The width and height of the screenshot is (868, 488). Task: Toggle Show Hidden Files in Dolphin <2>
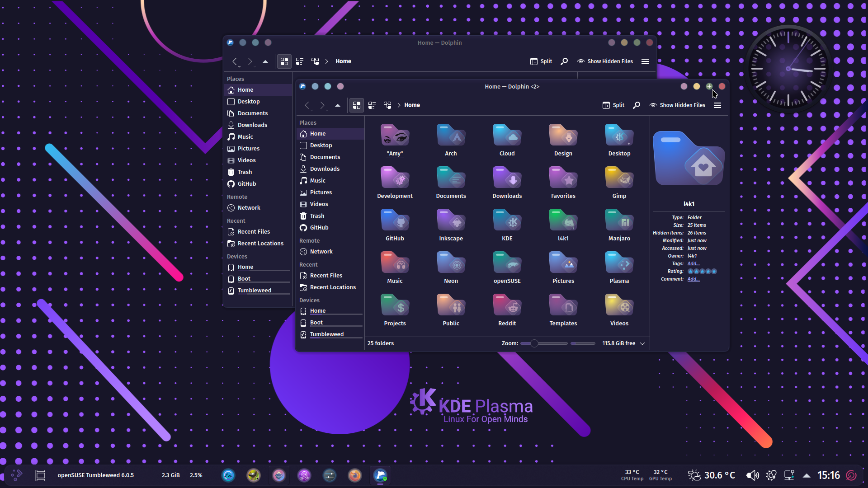[677, 105]
